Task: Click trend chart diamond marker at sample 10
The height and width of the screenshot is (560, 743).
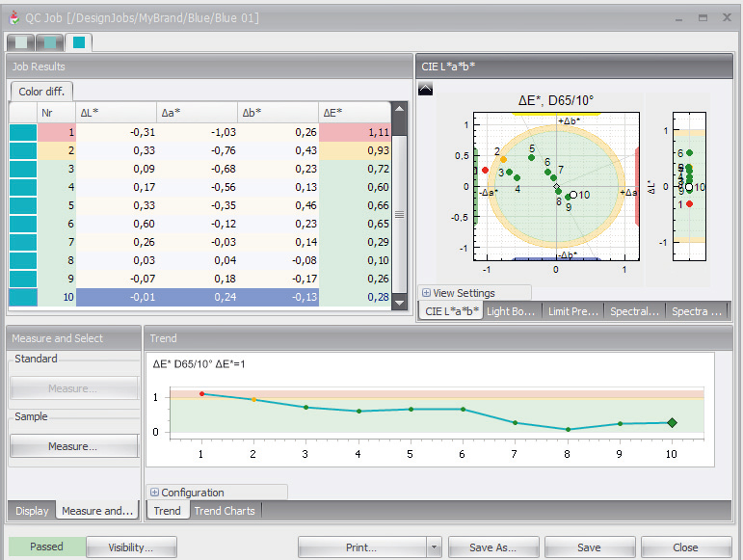Action: click(x=672, y=422)
